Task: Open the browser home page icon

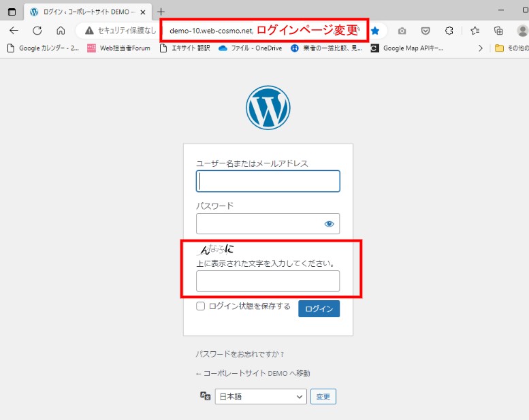Action: (61, 31)
